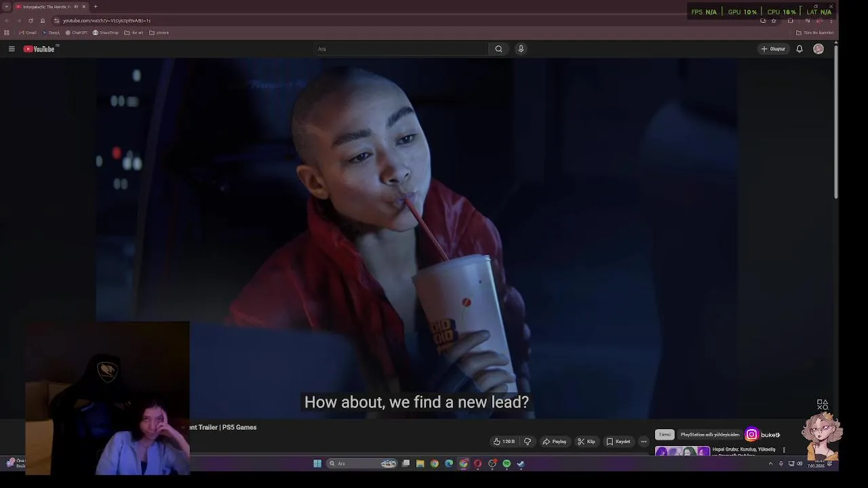The width and height of the screenshot is (868, 488).
Task: Open the 'for art' bookmark folder
Action: (134, 33)
